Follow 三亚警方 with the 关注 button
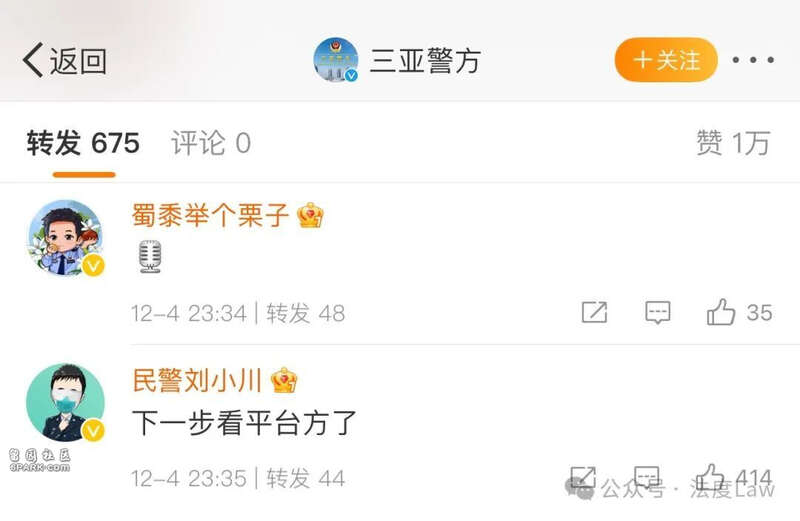The width and height of the screenshot is (800, 521). 666,60
